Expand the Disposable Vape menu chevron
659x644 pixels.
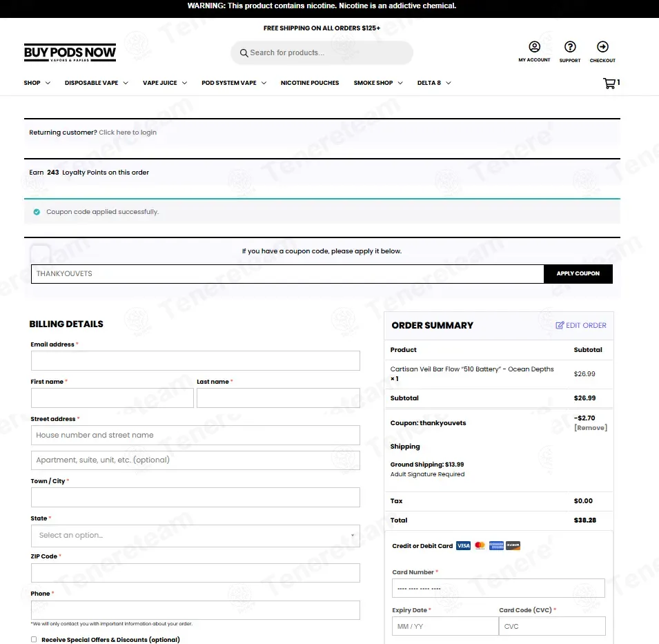click(x=126, y=84)
